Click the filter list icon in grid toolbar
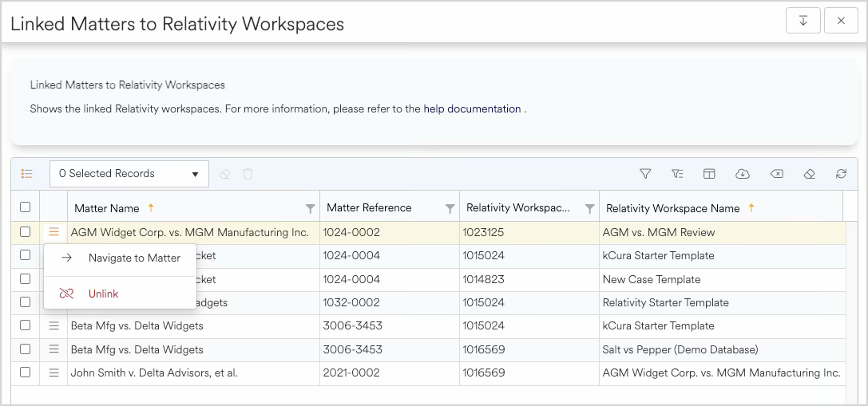Screen dimensions: 868x406 pyautogui.click(x=677, y=174)
